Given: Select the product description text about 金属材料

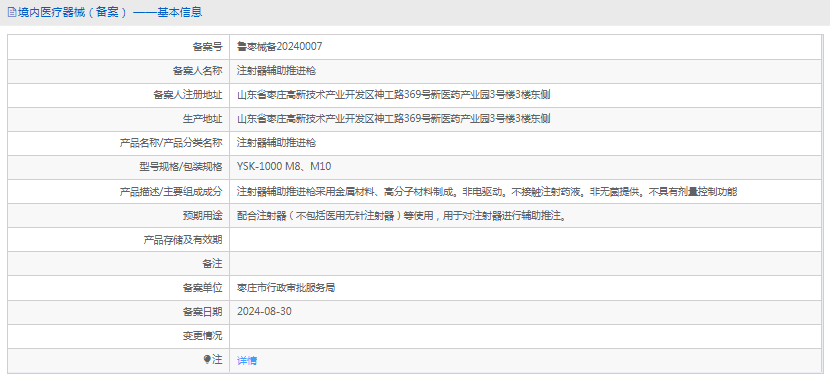Looking at the screenshot, I should [487, 191].
